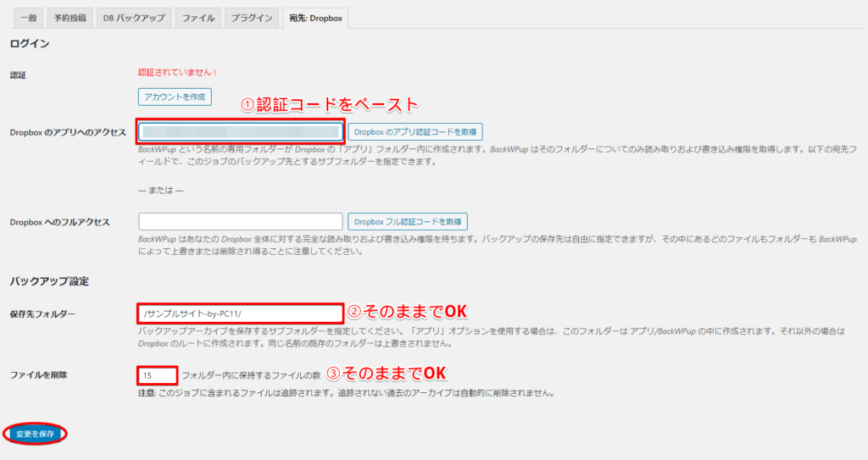
Task: Open the 予約投稿 tab
Action: click(70, 19)
